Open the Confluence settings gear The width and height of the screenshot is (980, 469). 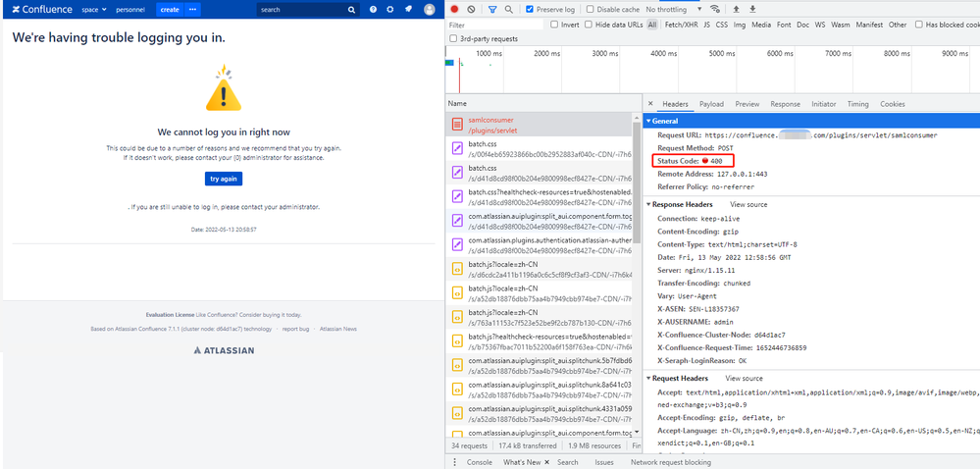[x=390, y=10]
